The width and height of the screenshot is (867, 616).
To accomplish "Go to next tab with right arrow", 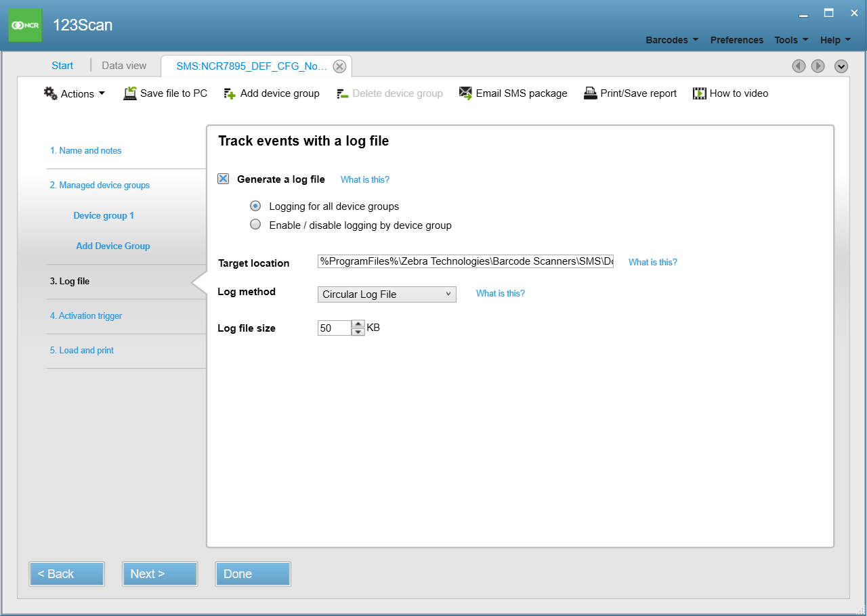I will [818, 66].
